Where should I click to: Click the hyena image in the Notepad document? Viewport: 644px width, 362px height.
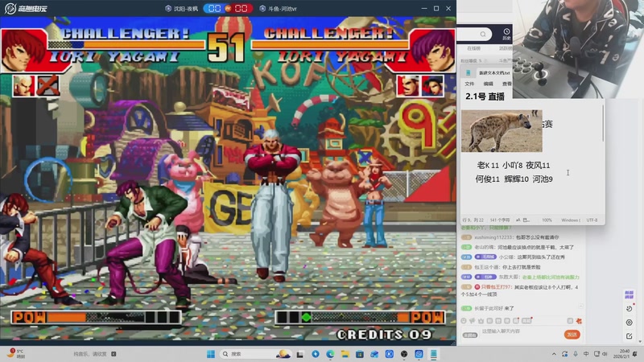[x=502, y=131]
